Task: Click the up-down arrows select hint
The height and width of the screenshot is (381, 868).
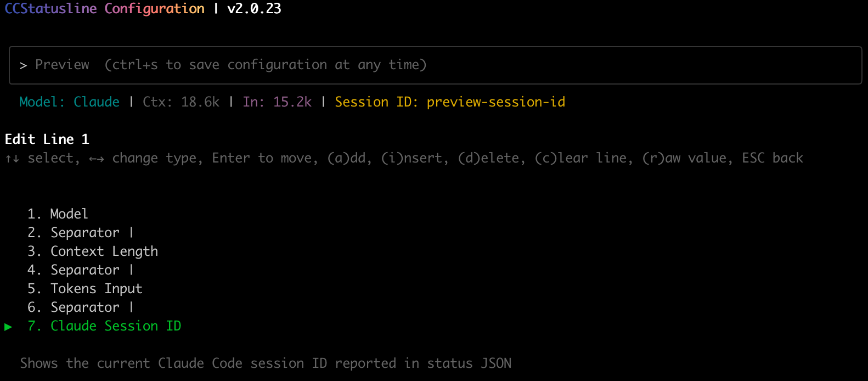Action: pyautogui.click(x=13, y=159)
